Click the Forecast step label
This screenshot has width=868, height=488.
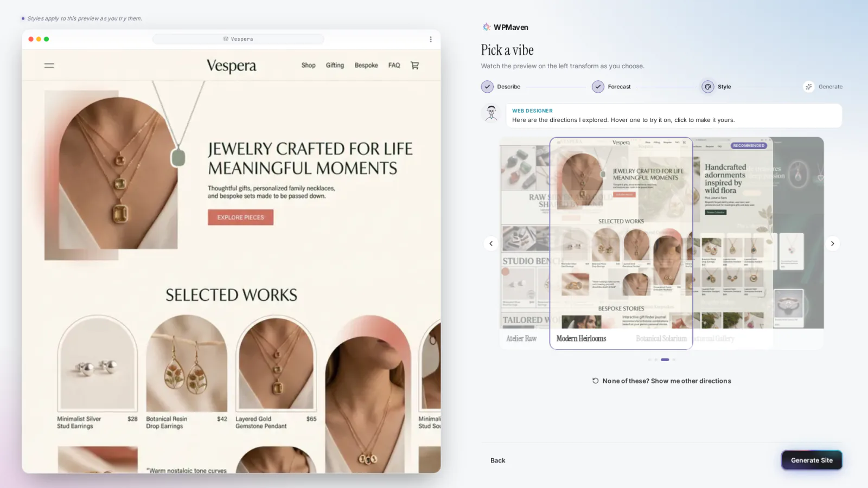click(619, 87)
